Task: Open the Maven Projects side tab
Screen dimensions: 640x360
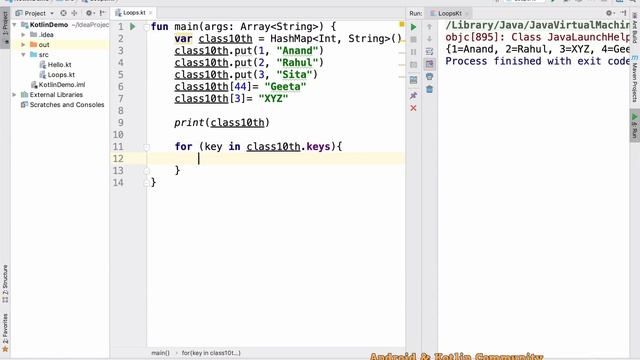Action: coord(635,78)
